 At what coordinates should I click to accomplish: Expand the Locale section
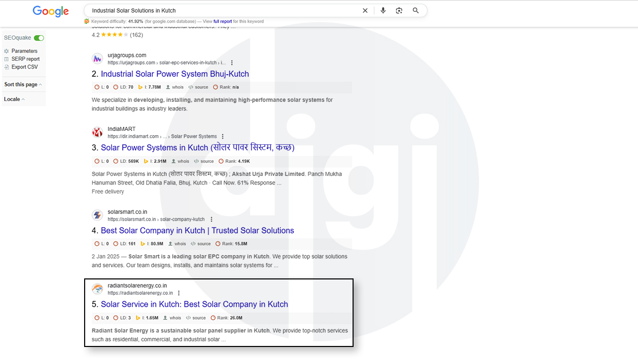[14, 99]
